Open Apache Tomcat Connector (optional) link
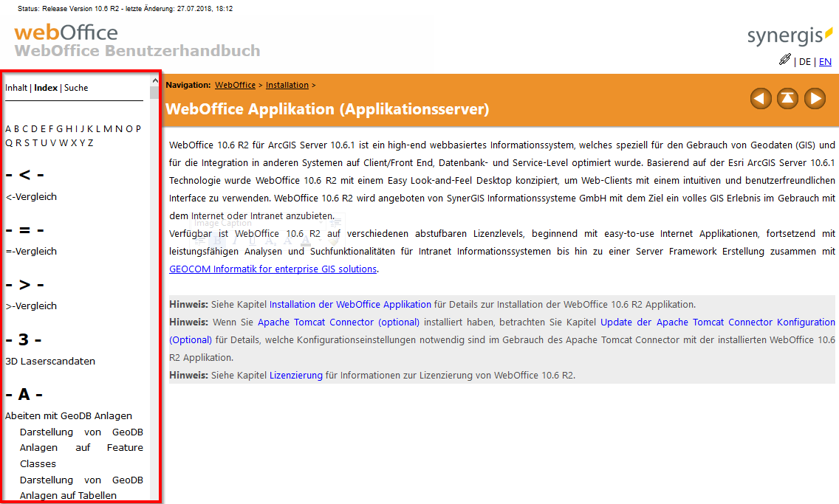Screen dimensions: 839x504 339,322
